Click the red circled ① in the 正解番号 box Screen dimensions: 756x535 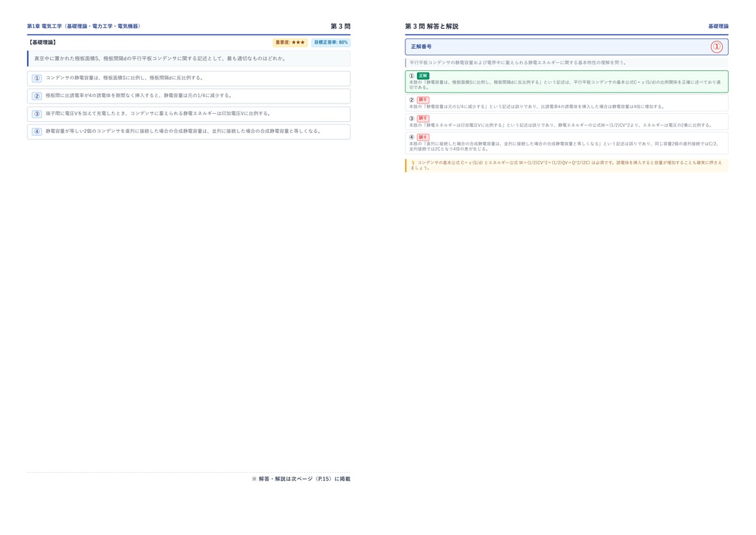tap(716, 47)
